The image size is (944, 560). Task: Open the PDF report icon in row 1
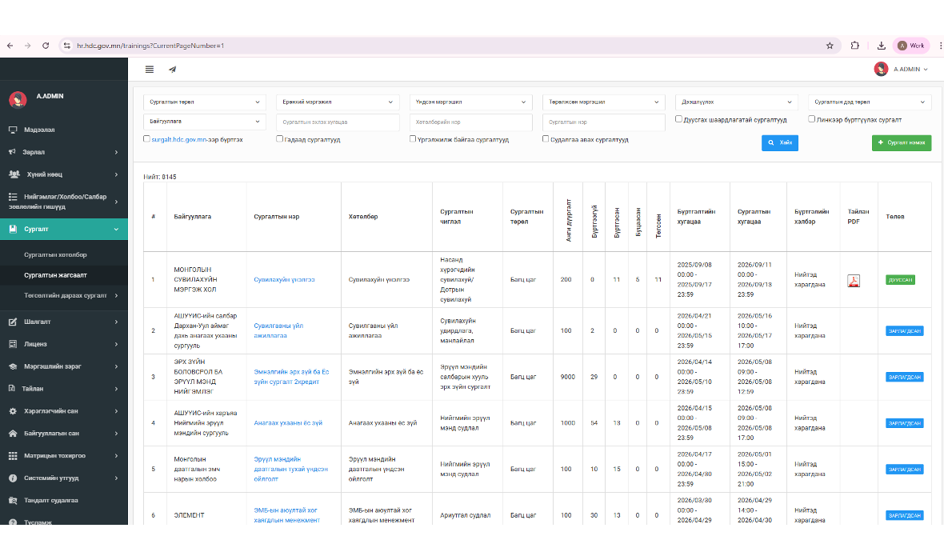pyautogui.click(x=853, y=281)
